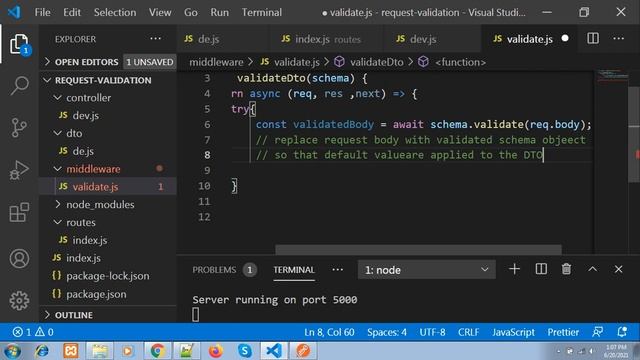Click errors and warnings status indicator

[33, 332]
